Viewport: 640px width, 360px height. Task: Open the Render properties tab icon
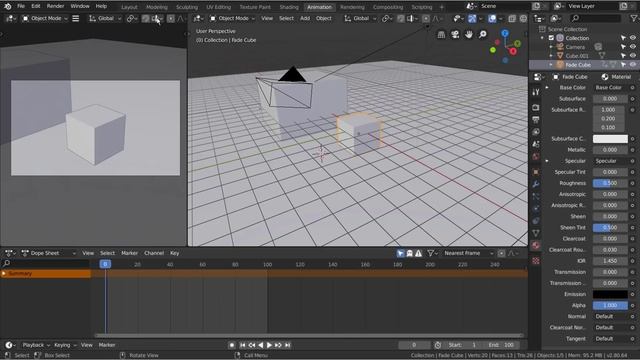536,107
